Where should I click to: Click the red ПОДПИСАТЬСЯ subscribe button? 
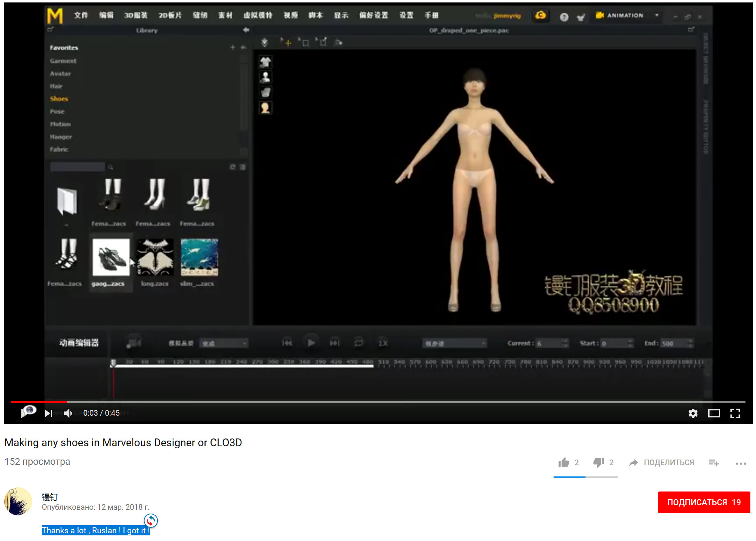click(x=703, y=502)
